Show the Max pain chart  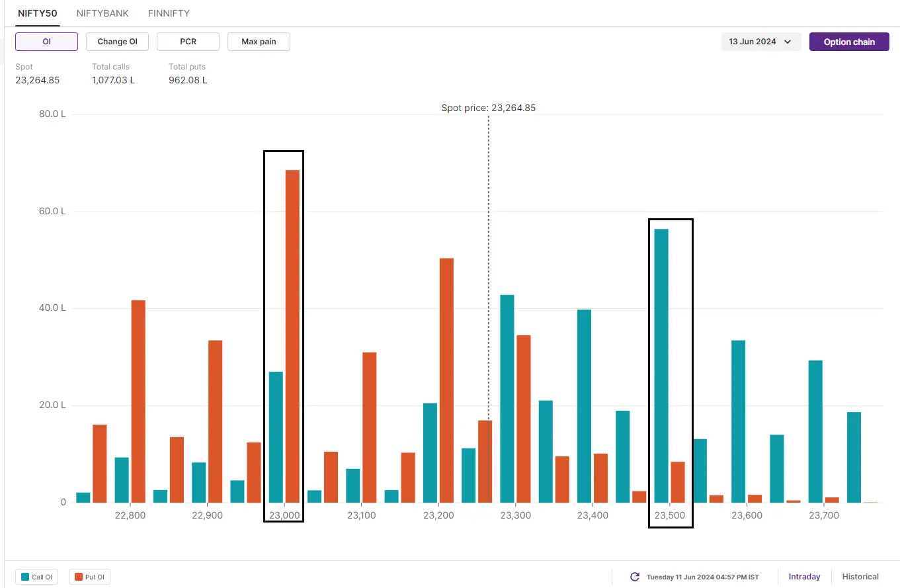tap(259, 42)
